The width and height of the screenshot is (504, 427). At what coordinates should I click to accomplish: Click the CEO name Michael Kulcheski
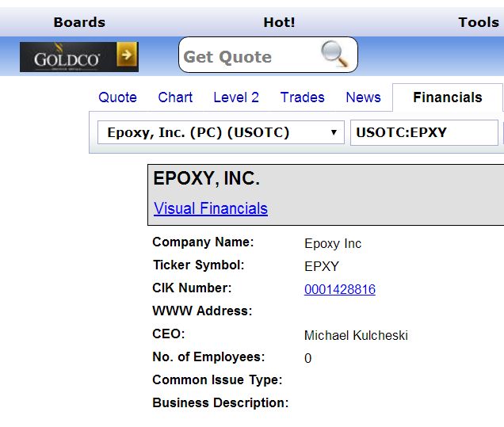[x=356, y=336]
